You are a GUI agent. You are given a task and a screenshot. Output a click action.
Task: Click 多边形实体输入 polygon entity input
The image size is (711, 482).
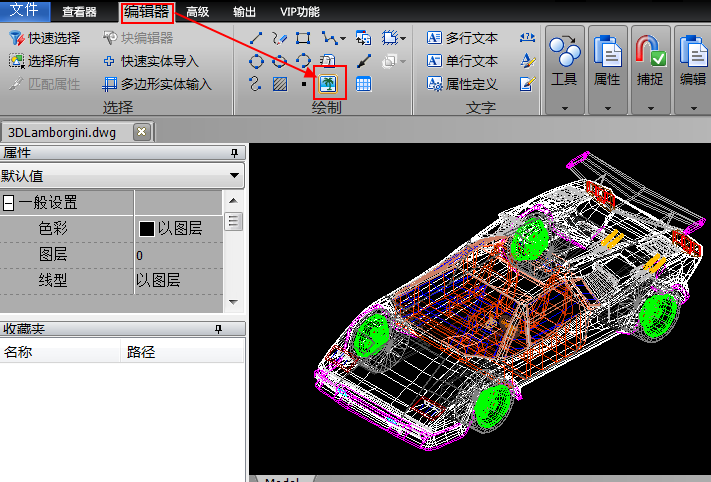157,84
